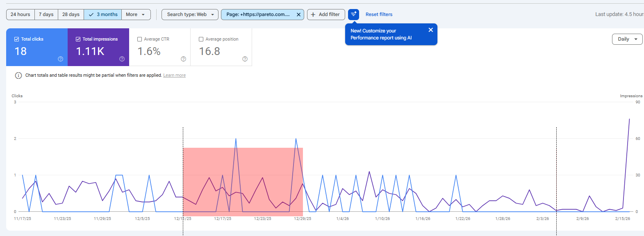Uncheck the Total clicks checkbox
644x236 pixels.
point(17,39)
